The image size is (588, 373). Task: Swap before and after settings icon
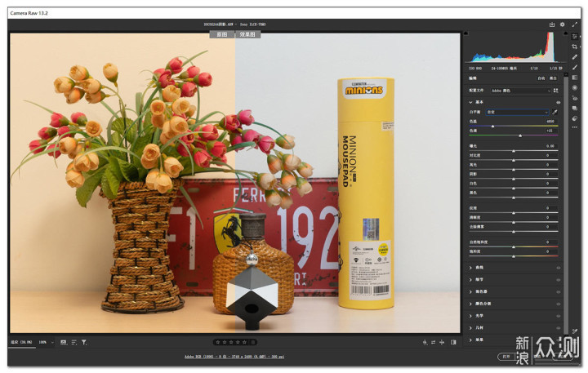point(434,342)
